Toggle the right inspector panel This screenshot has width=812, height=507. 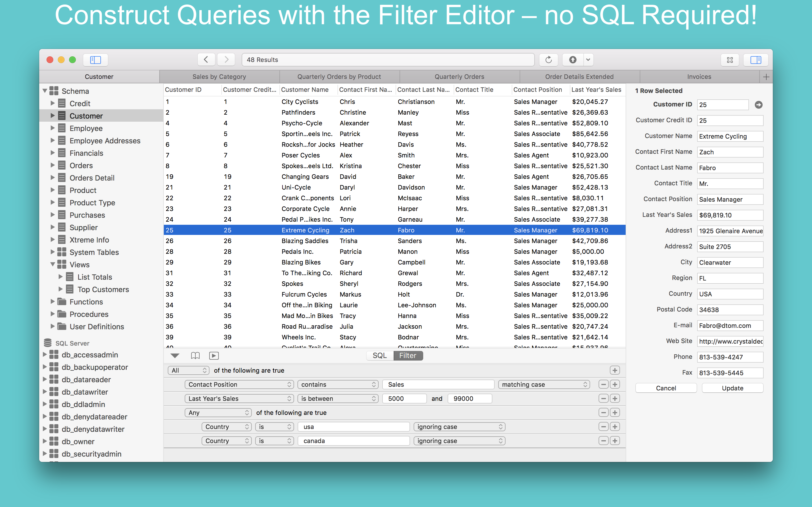[x=756, y=60]
